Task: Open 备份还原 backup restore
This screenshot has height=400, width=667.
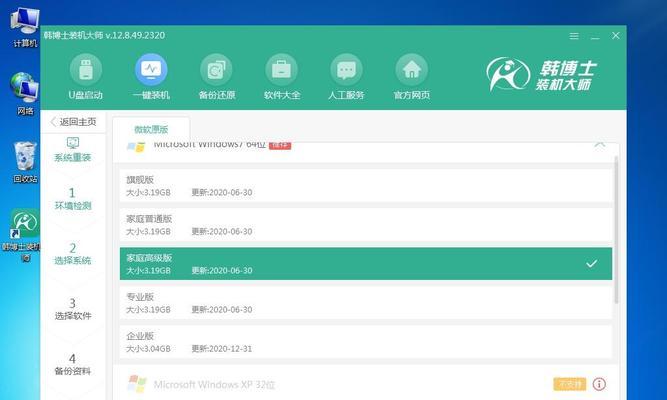Action: [217, 77]
